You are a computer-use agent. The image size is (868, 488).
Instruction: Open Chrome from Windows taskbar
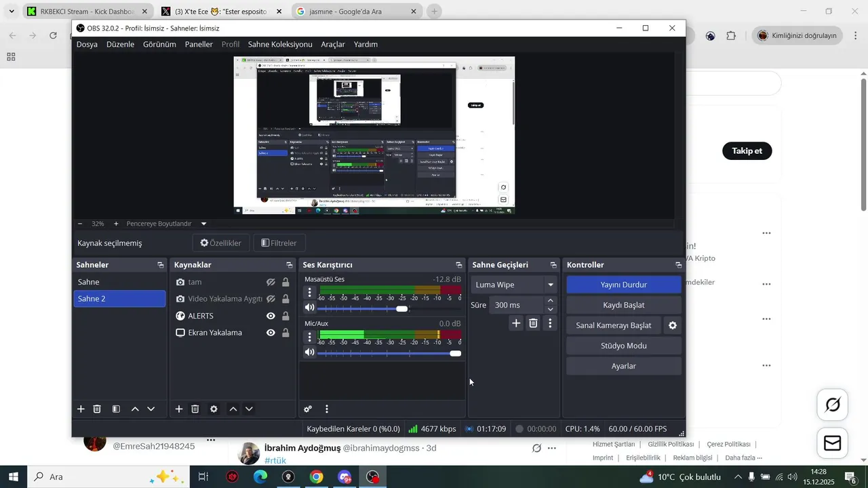pyautogui.click(x=317, y=477)
